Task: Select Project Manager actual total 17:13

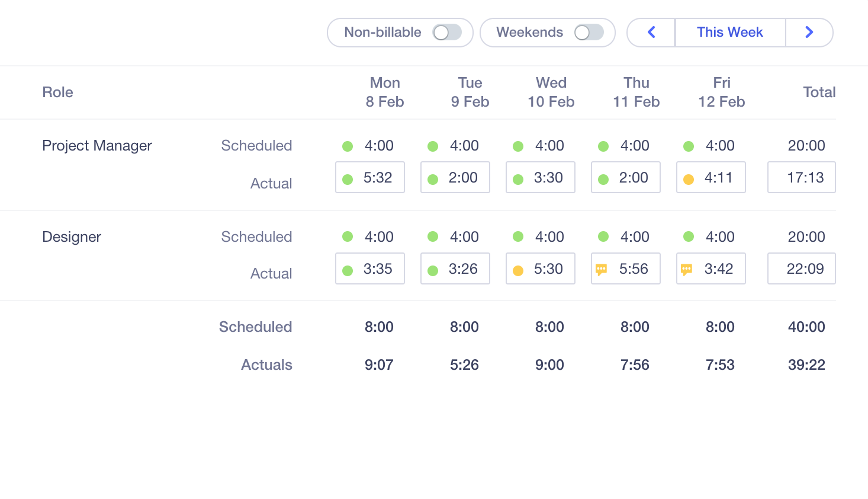Action: pyautogui.click(x=805, y=178)
